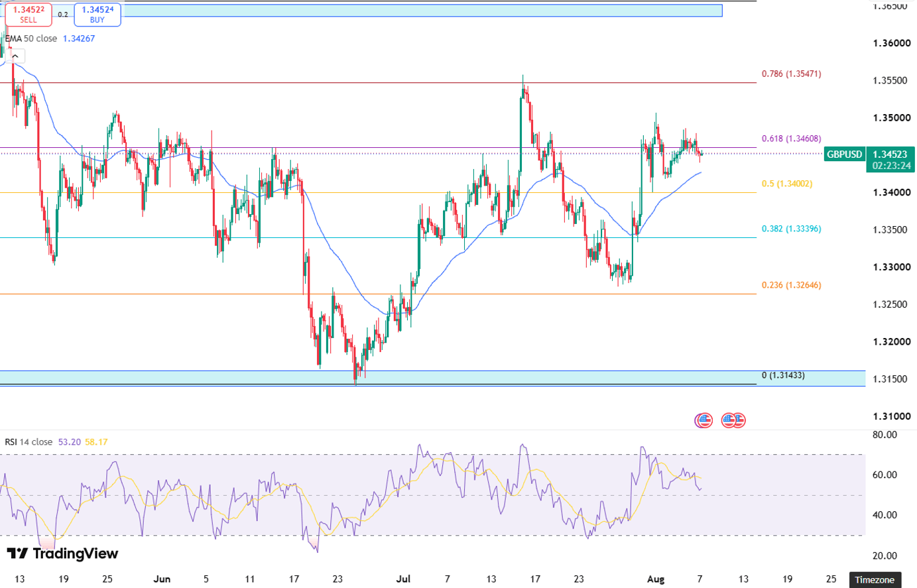Viewport: 917px width, 588px height.
Task: Click the RSI value 53.20
Action: (69, 441)
